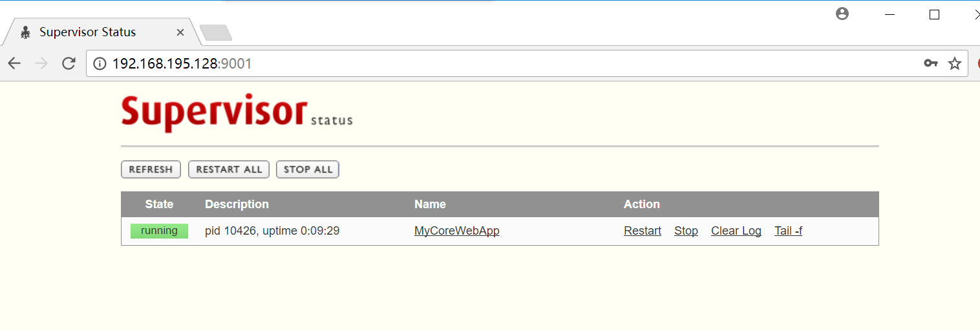Click the Supervisor tab favicon

26,32
